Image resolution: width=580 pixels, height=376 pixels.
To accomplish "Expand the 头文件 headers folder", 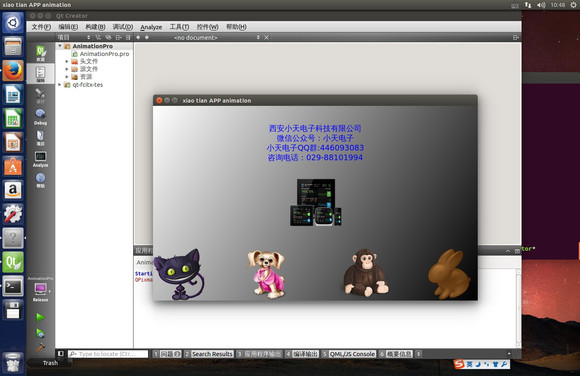I will click(67, 61).
